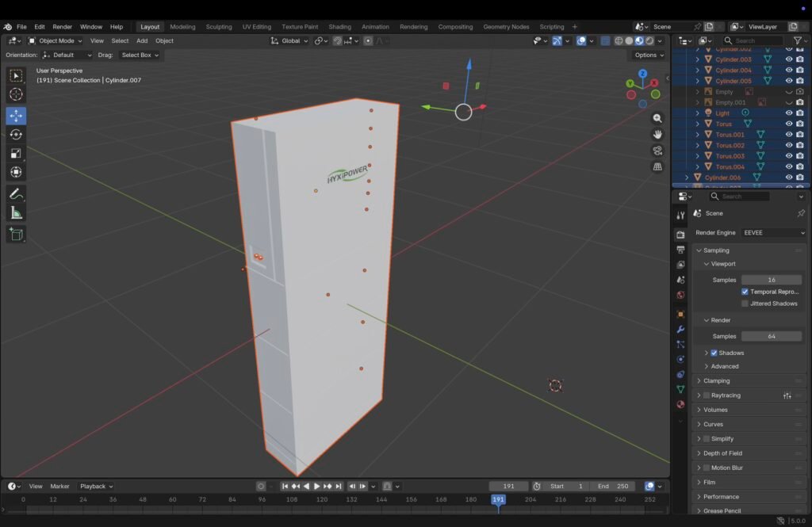This screenshot has width=812, height=527.
Task: Select the Scale tool
Action: 16,154
